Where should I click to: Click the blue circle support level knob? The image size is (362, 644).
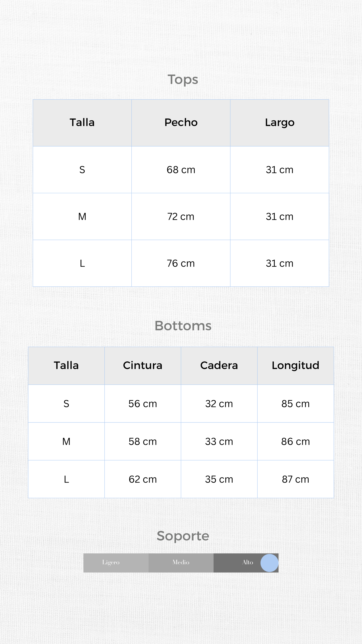tap(269, 563)
